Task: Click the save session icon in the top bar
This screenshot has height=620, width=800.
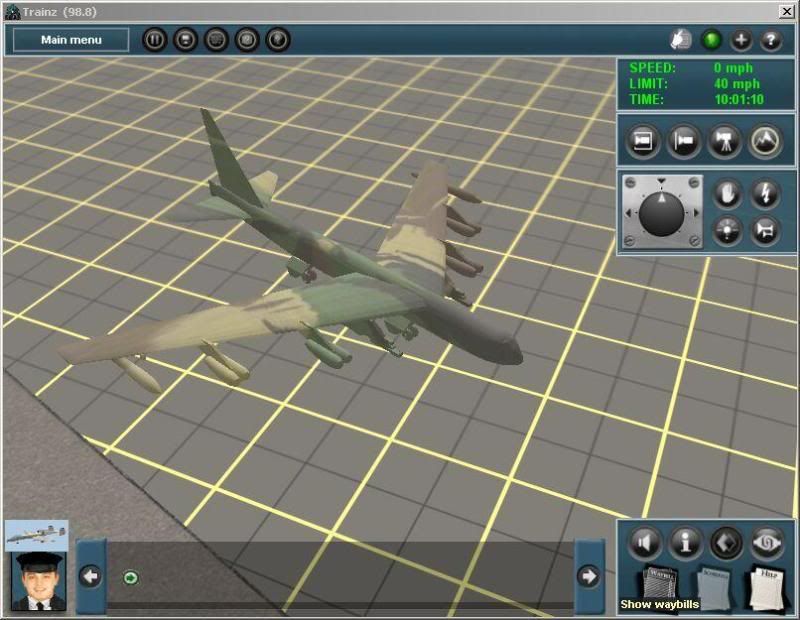Action: tap(186, 40)
